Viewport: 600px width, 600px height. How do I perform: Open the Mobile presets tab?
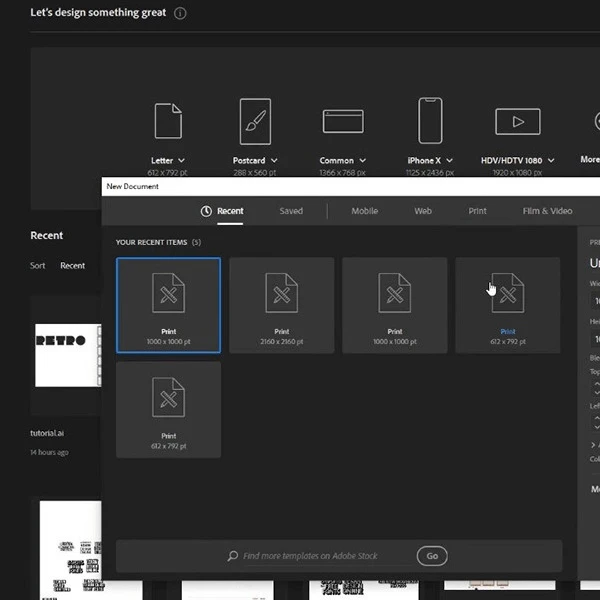(364, 211)
